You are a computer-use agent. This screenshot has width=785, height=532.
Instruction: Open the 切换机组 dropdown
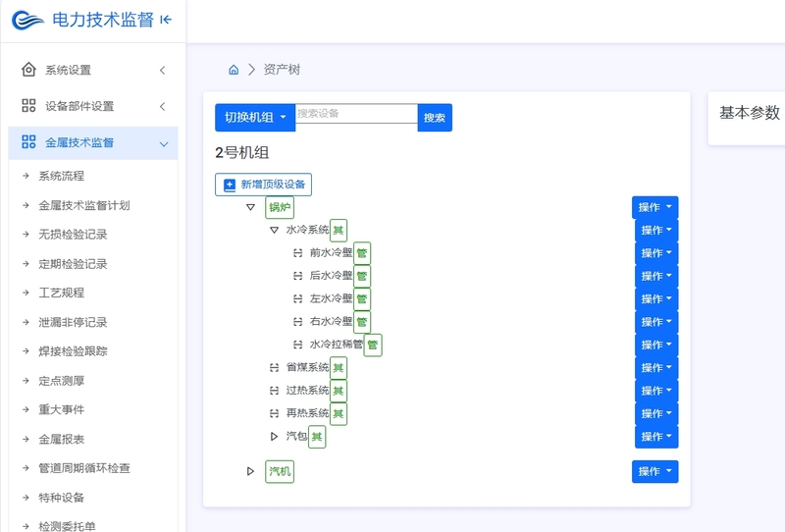pos(255,118)
